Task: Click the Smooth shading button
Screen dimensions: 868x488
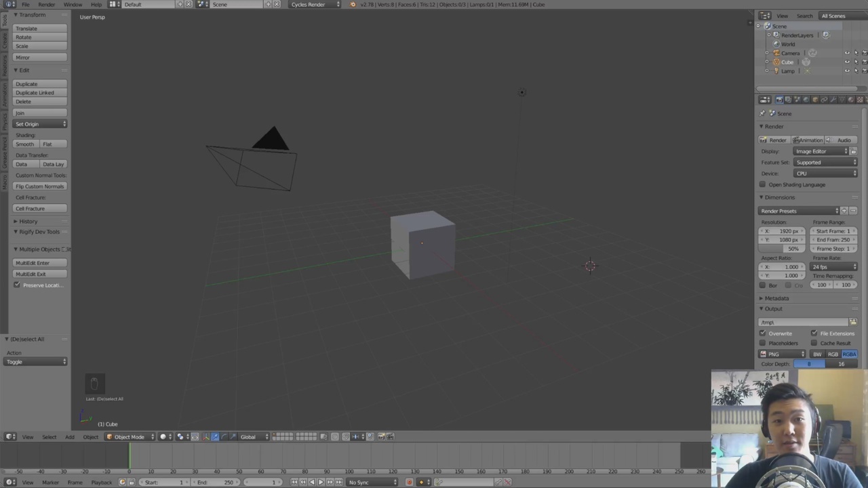Action: (x=24, y=144)
